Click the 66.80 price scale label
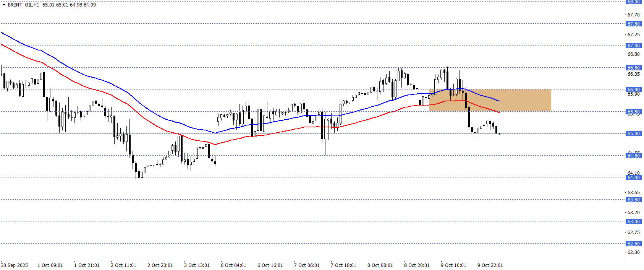Image resolution: width=644 pixels, height=270 pixels. coord(633,54)
